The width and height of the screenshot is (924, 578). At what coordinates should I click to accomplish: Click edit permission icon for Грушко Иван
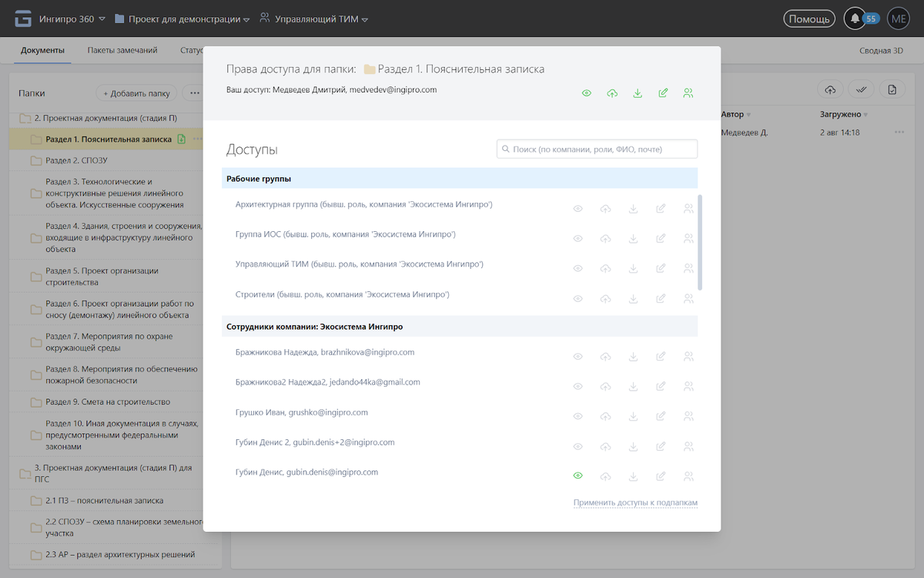pyautogui.click(x=661, y=417)
